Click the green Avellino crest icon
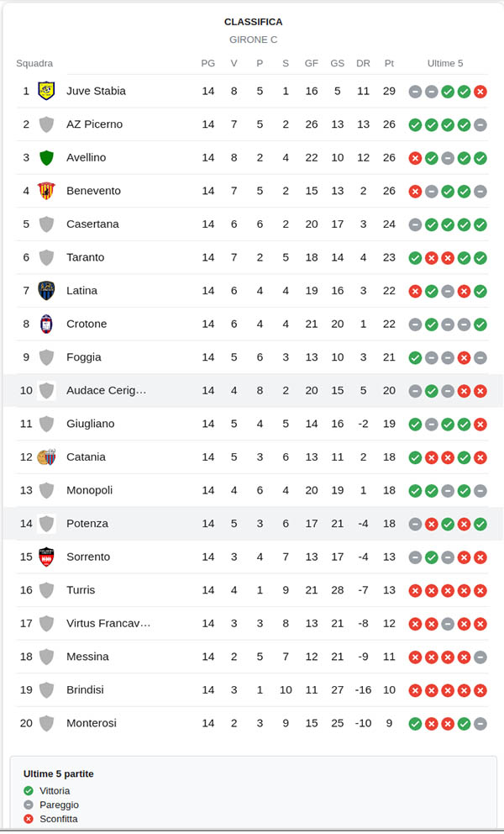The width and height of the screenshot is (504, 834). 46,157
